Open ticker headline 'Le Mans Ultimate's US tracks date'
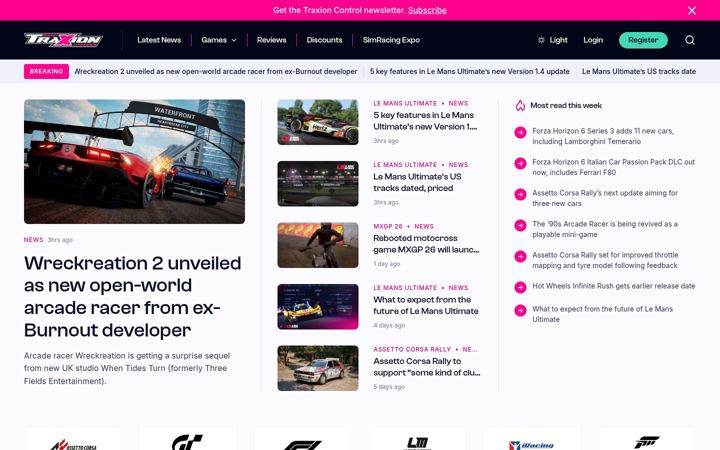The width and height of the screenshot is (720, 450). point(639,71)
